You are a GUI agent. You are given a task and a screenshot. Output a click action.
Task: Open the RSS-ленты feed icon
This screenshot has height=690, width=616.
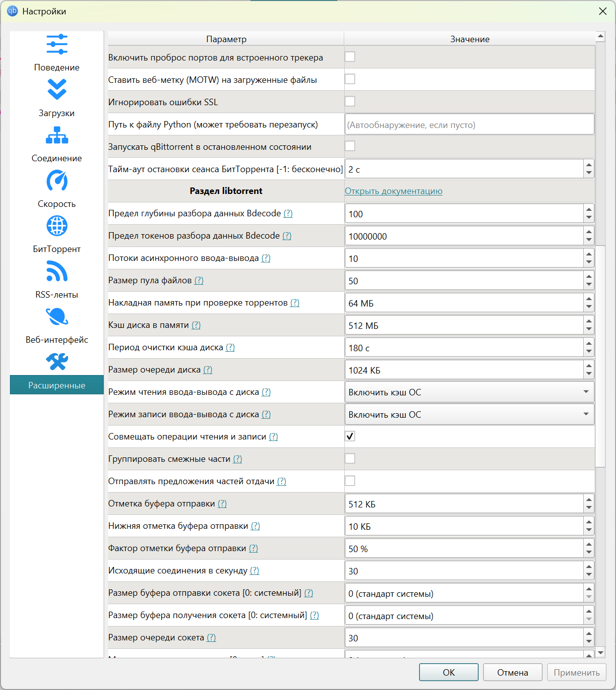[x=57, y=271]
